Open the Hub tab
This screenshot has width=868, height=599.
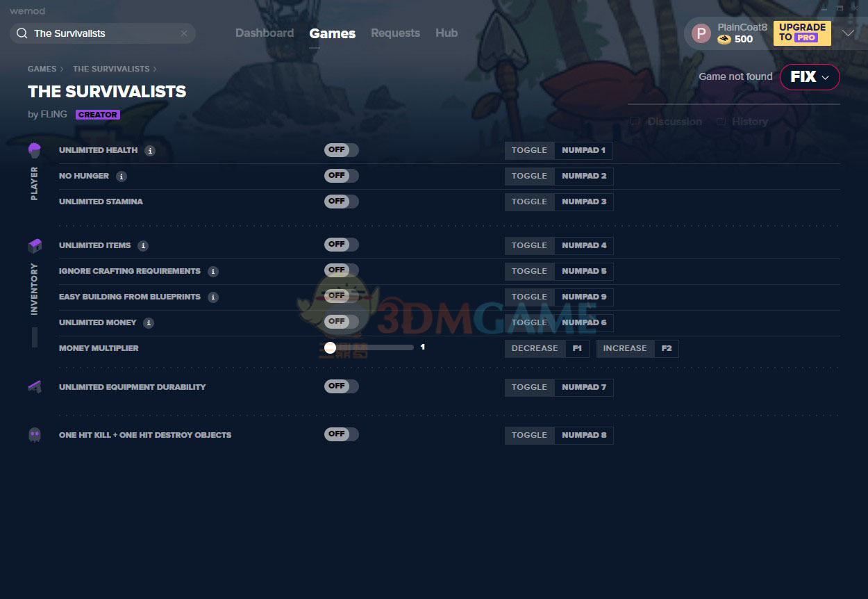coord(446,33)
